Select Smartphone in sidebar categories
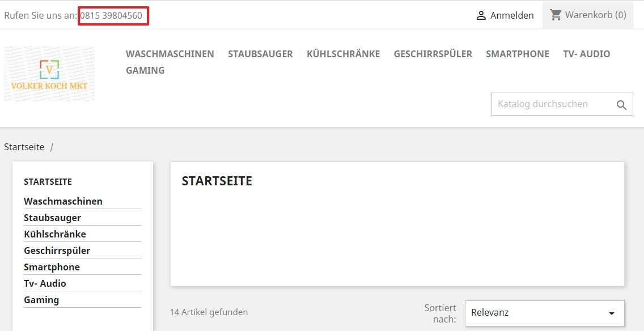 click(x=52, y=267)
